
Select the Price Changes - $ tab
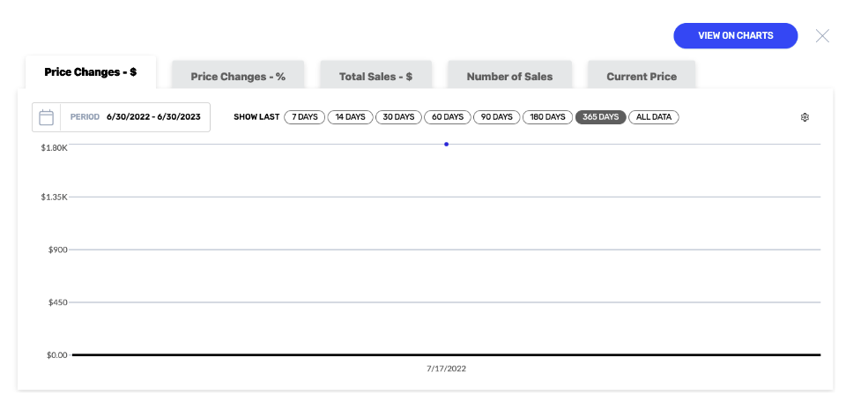(91, 72)
